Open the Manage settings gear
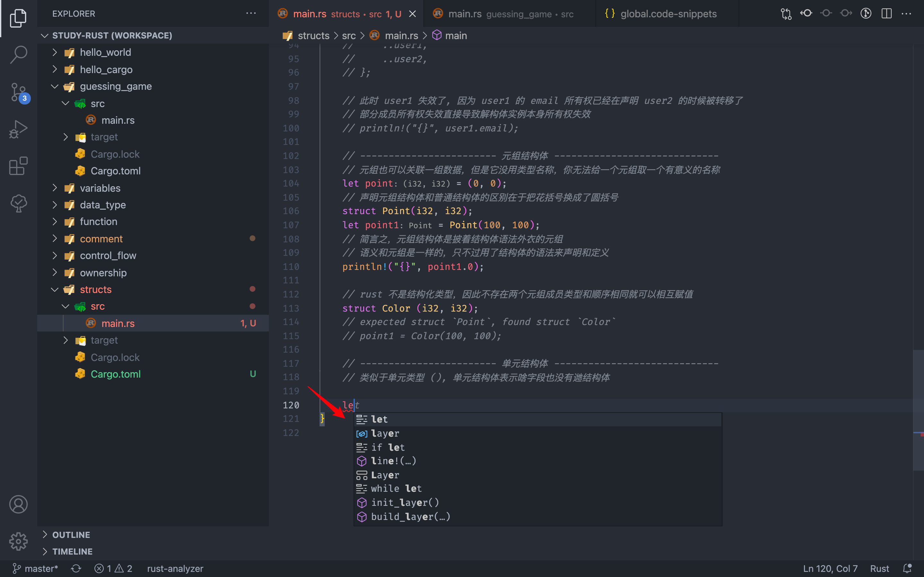This screenshot has height=577, width=924. click(18, 541)
